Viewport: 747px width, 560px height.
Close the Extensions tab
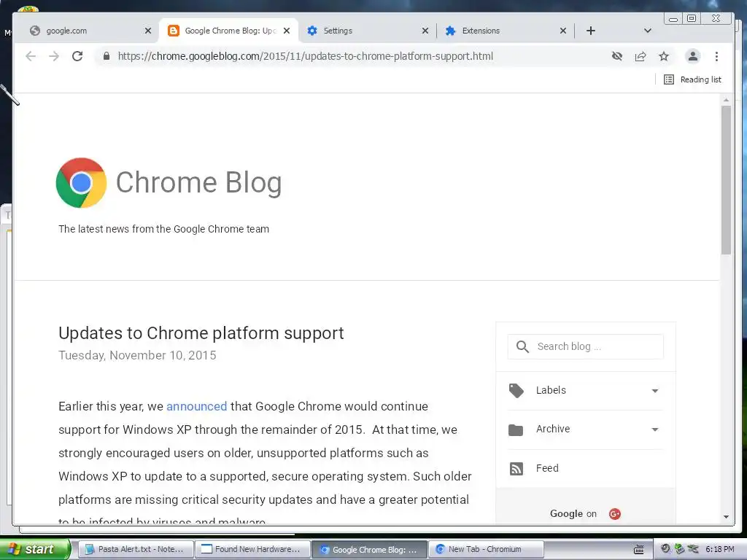pyautogui.click(x=563, y=31)
